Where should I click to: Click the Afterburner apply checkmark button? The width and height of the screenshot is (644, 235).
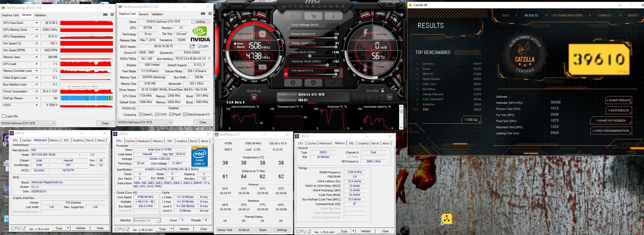tap(333, 83)
